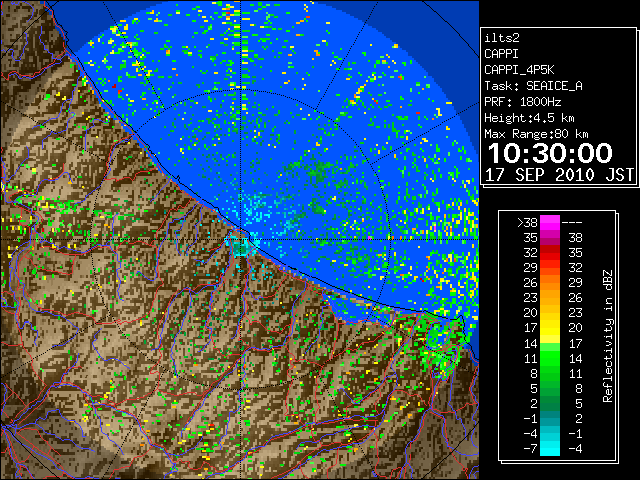
Task: Select the "Task: SEAICE_A" line
Action: point(533,86)
